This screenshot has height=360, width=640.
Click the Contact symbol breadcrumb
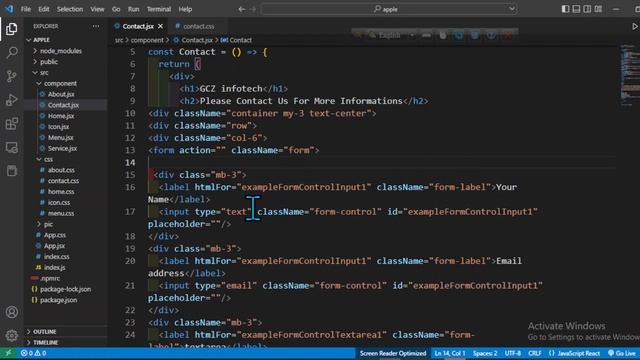coord(236,40)
